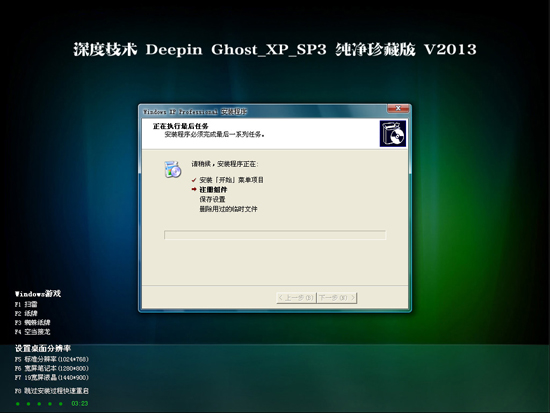The height and width of the screenshot is (413, 550).
Task: Click the installer icon beside 请稍候 text
Action: click(x=173, y=169)
